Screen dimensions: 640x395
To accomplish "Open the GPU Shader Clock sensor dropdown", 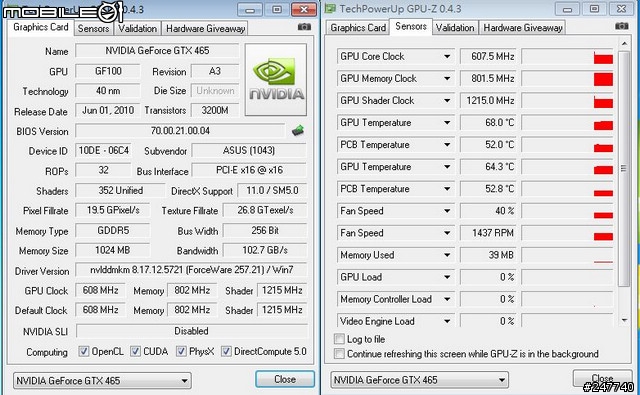I will coord(447,100).
